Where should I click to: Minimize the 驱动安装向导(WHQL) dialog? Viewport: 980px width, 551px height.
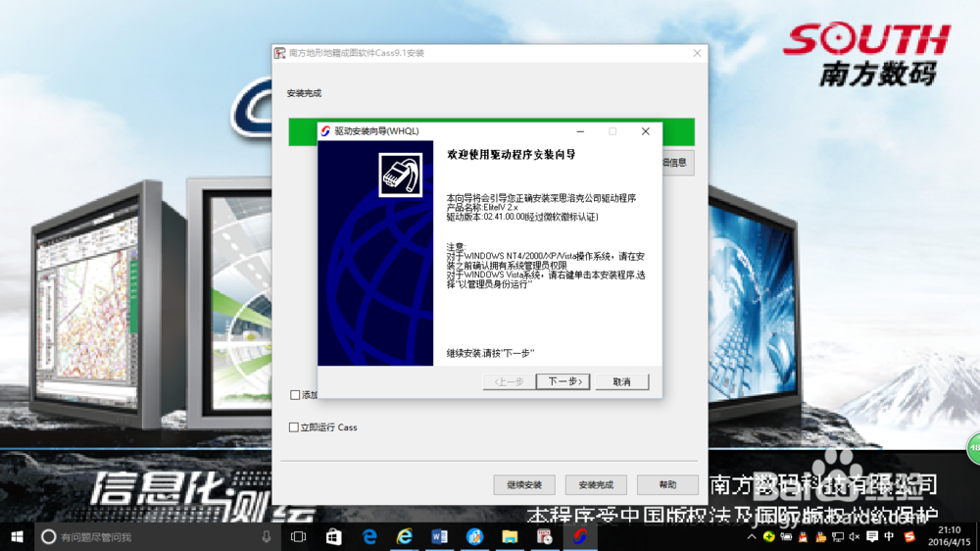pyautogui.click(x=580, y=131)
